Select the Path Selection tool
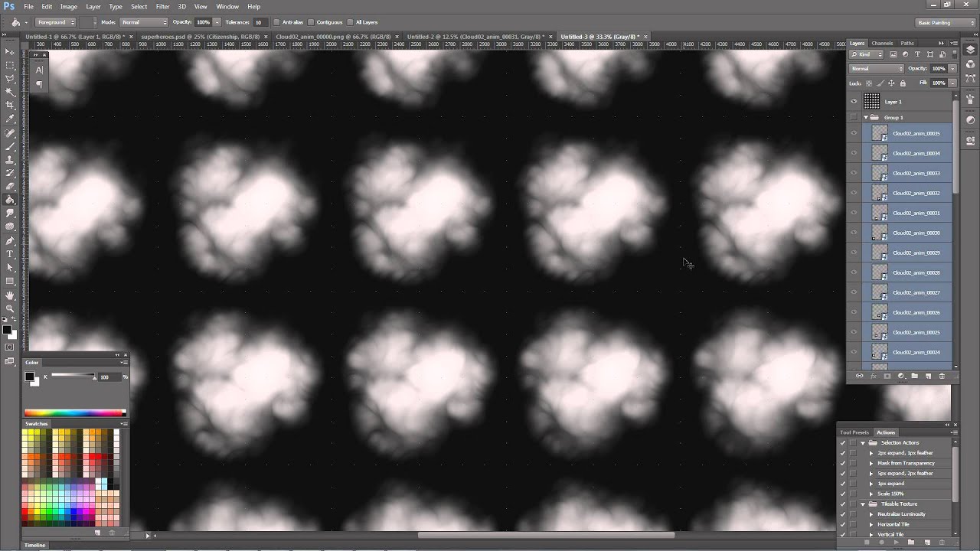Screen dimensions: 980x551 (10, 268)
